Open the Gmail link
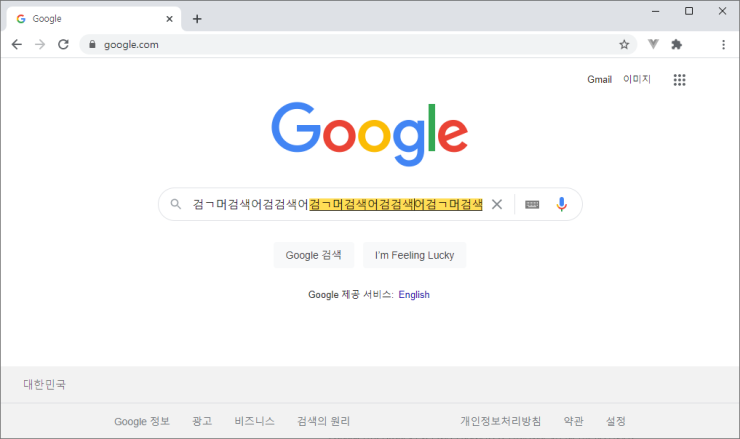Screen dimensions: 740x439 click(599, 80)
